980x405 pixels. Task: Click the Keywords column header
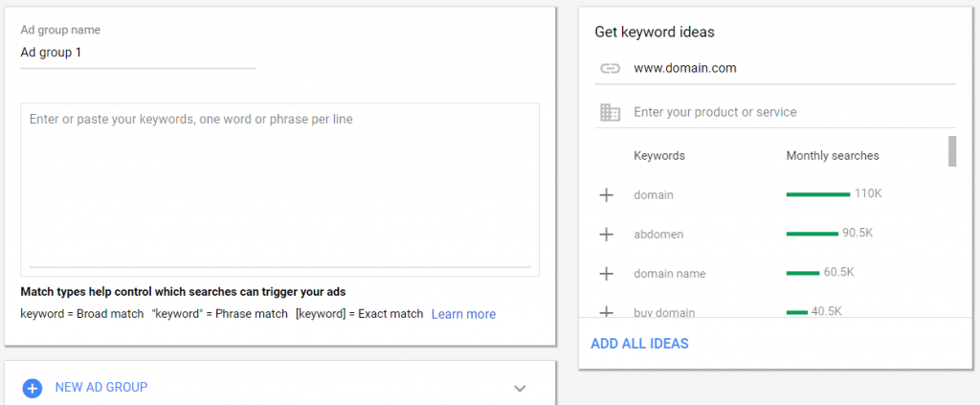click(x=658, y=156)
